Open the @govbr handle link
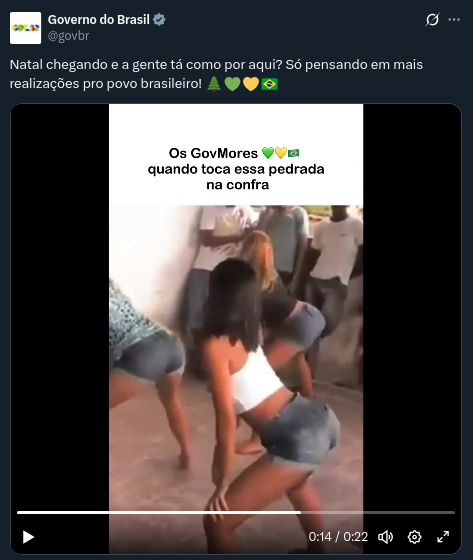This screenshot has width=473, height=560. click(68, 36)
